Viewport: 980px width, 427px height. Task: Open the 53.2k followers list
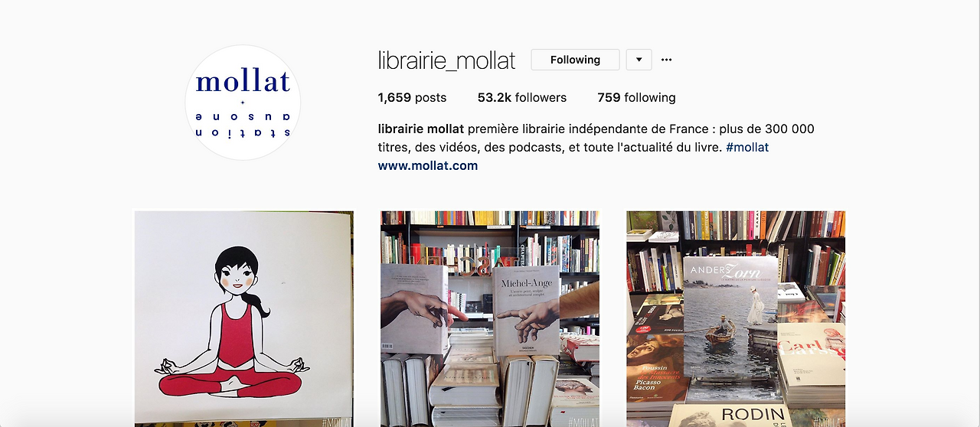click(x=522, y=97)
